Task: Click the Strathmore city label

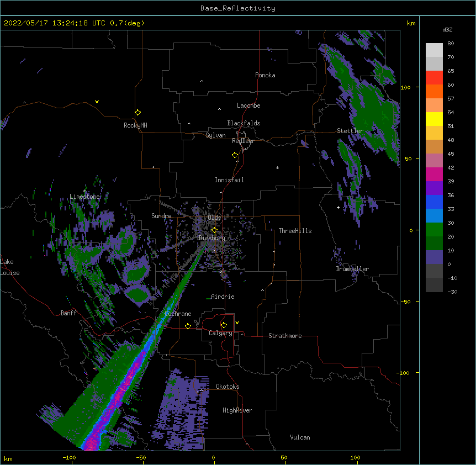Action: pyautogui.click(x=285, y=336)
